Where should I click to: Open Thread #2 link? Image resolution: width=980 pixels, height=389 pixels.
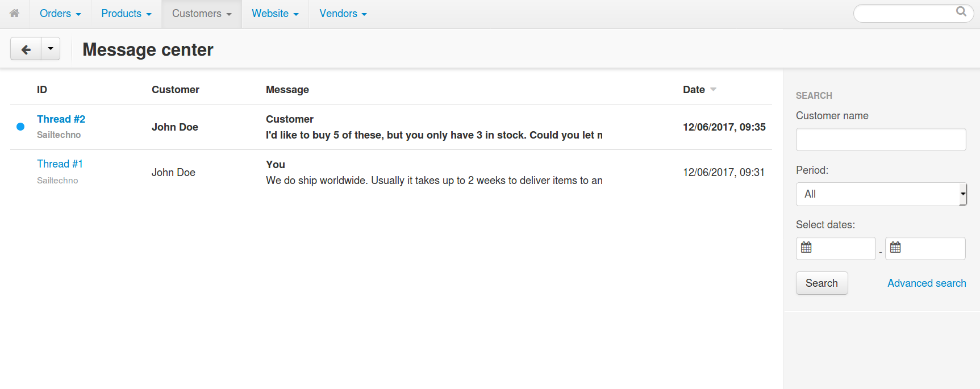click(61, 119)
